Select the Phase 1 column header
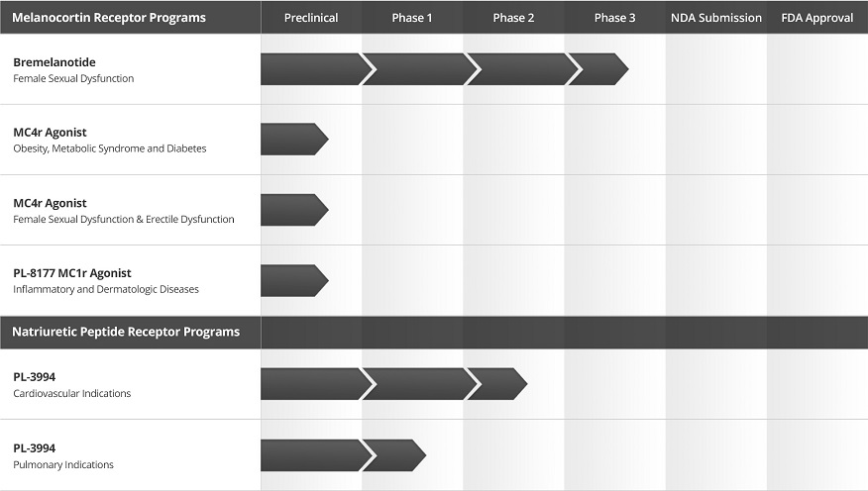Screen dimensions: 868x491 [412, 18]
